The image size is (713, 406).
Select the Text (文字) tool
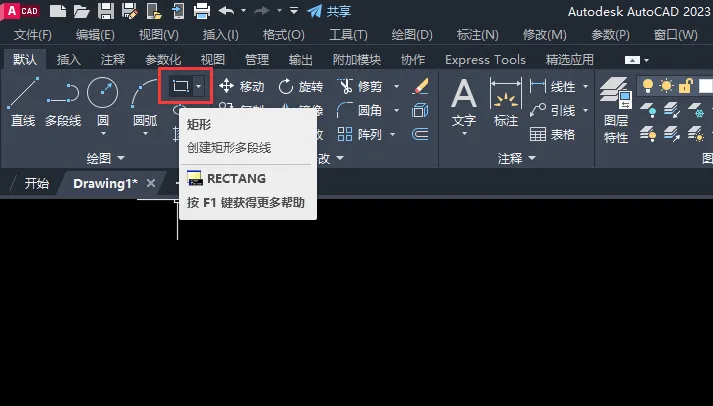pos(464,103)
